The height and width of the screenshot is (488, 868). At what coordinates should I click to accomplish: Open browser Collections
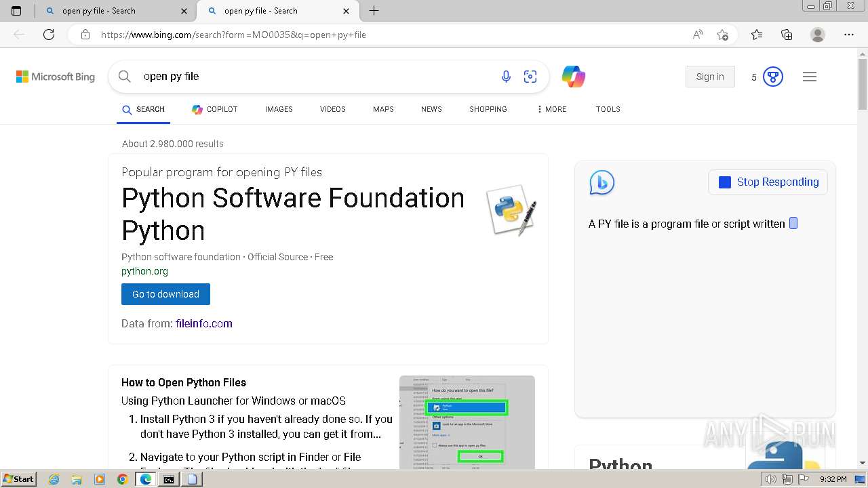[787, 35]
